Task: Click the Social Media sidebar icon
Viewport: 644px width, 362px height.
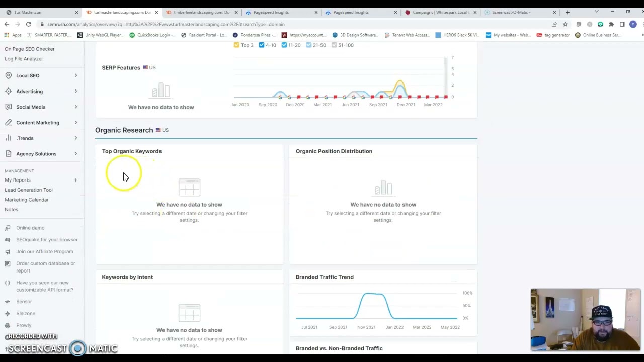Action: point(8,107)
